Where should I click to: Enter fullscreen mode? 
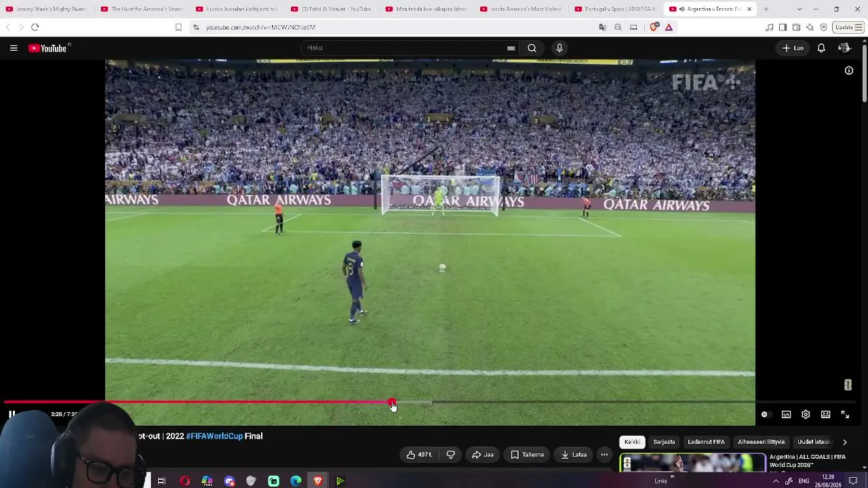point(845,415)
